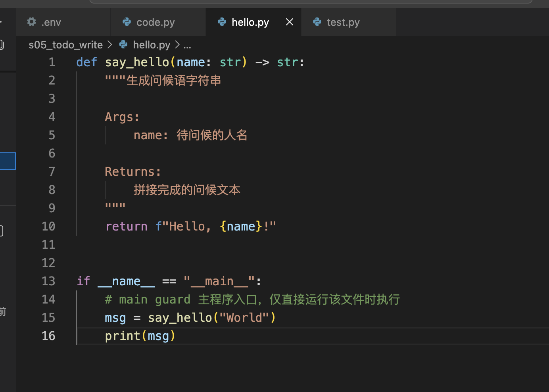Viewport: 549px width, 392px height.
Task: Open the test.py tab
Action: pyautogui.click(x=348, y=22)
